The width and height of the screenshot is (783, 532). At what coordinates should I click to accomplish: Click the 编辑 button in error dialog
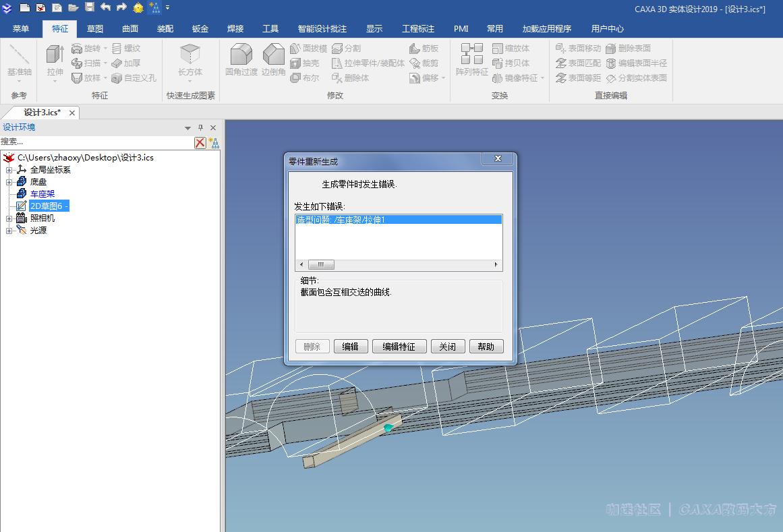pos(351,347)
